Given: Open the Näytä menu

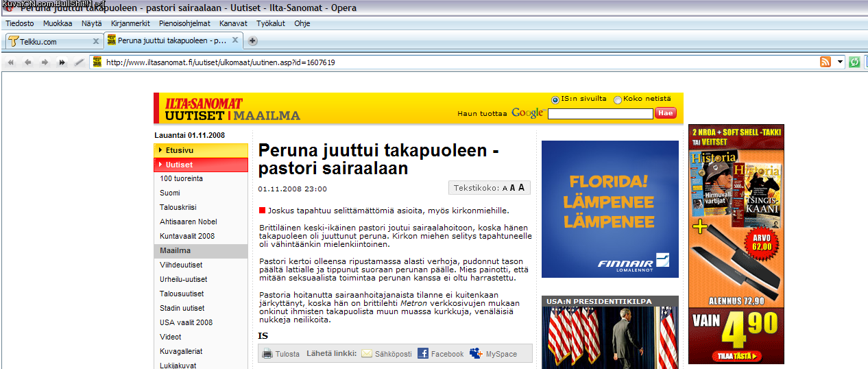Looking at the screenshot, I should (92, 23).
